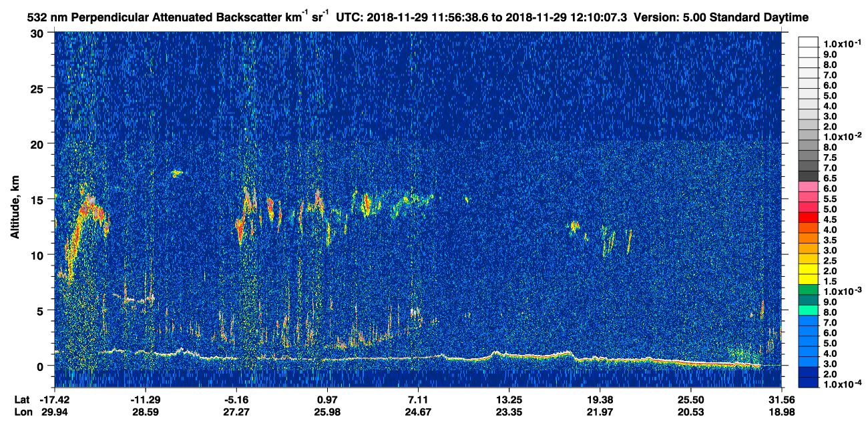Click longitude value '21.97'
The height and width of the screenshot is (445, 868).
pyautogui.click(x=600, y=412)
